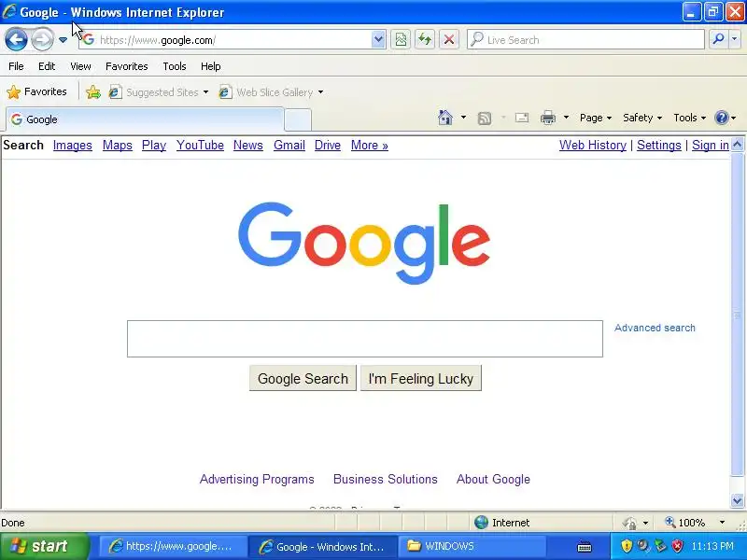
Task: Click the Windows start button
Action: (44, 546)
